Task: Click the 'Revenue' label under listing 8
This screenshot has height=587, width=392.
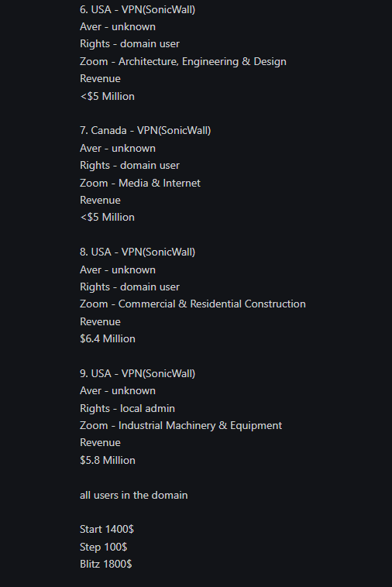Action: pos(100,321)
